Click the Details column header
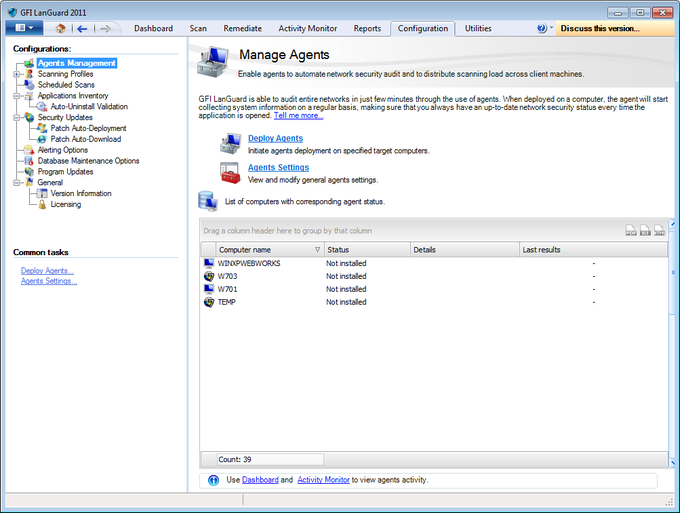 coord(464,250)
